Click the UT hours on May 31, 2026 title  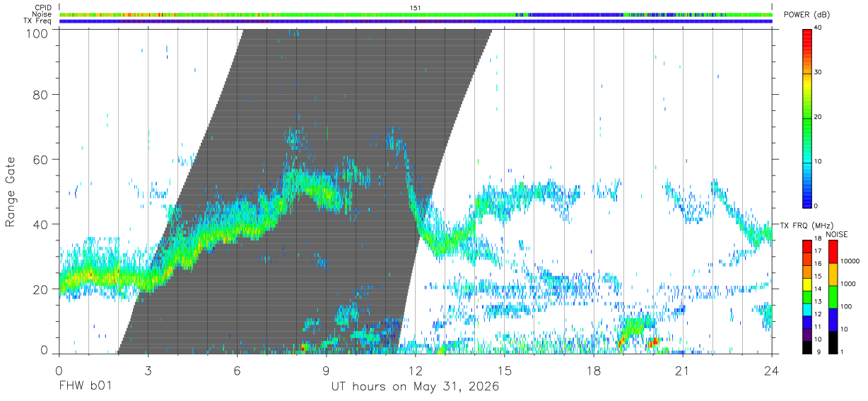point(416,387)
